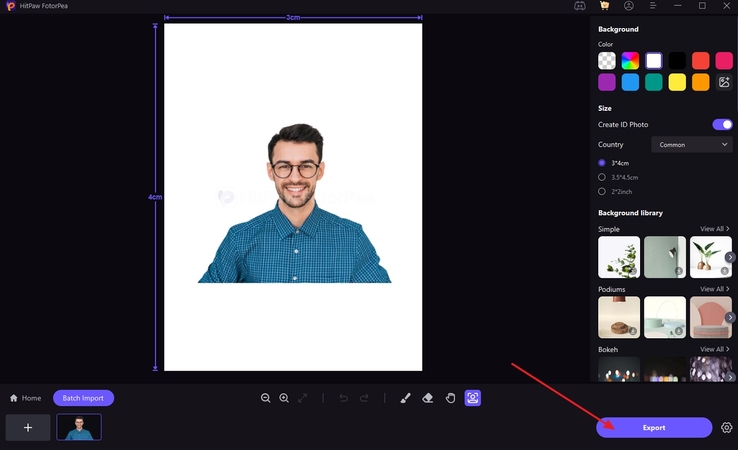Select the orange background color
Image resolution: width=738 pixels, height=450 pixels.
701,82
